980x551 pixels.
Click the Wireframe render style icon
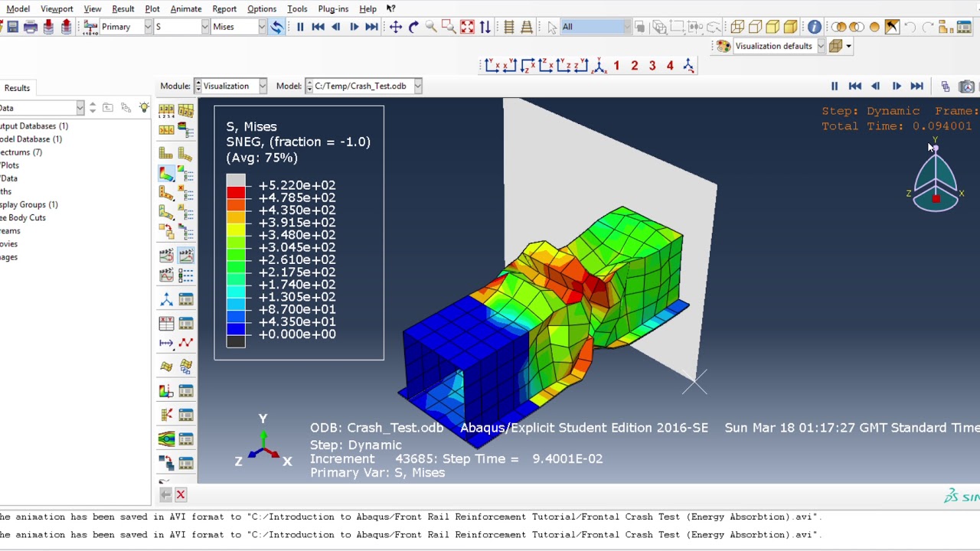(737, 27)
